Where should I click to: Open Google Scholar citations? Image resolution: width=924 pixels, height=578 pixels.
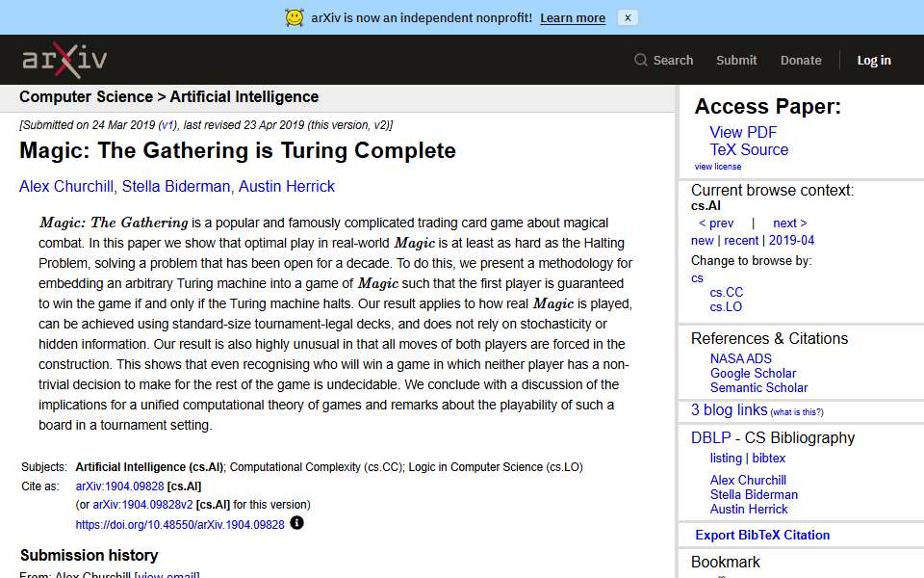(x=753, y=374)
